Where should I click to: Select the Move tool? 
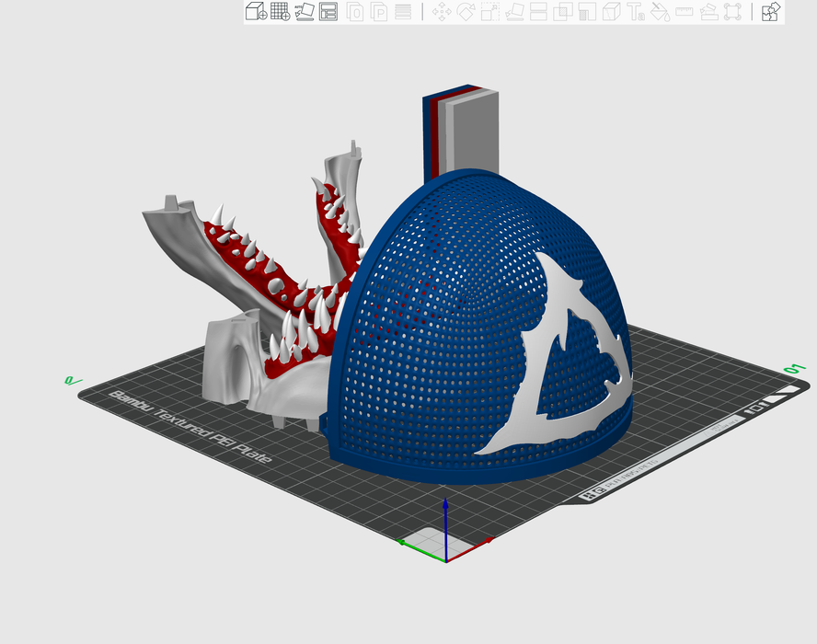tap(442, 12)
